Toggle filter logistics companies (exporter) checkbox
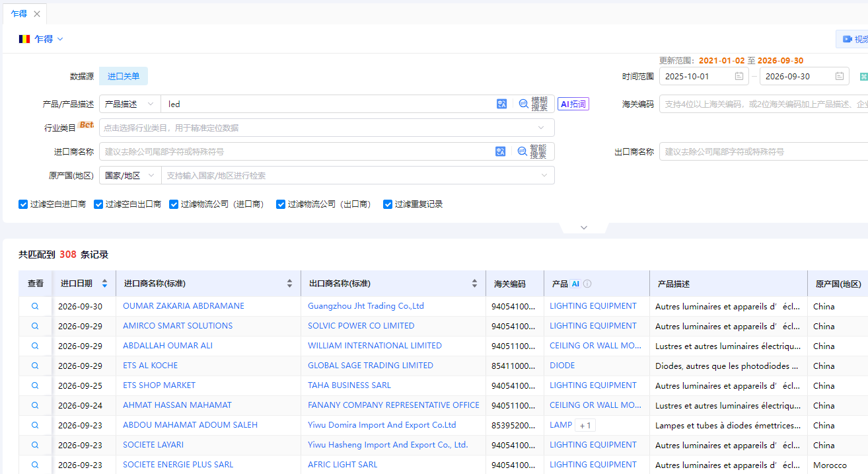This screenshot has height=474, width=868. (281, 204)
